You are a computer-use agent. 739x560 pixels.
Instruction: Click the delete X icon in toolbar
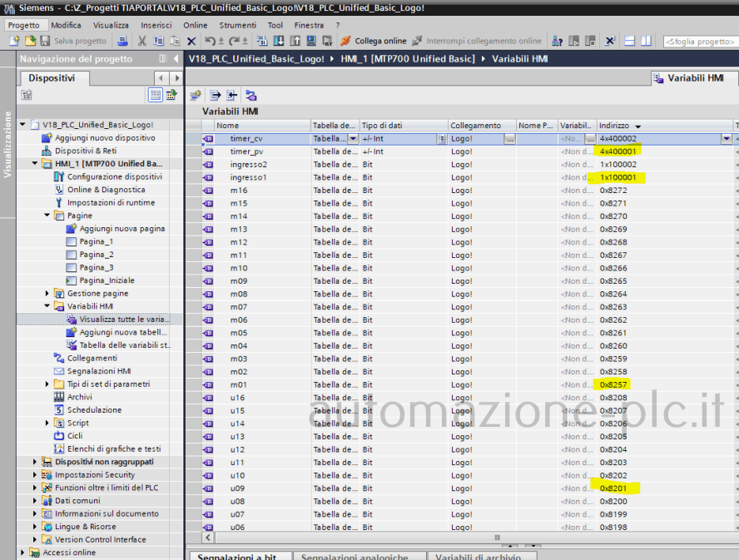click(x=191, y=41)
